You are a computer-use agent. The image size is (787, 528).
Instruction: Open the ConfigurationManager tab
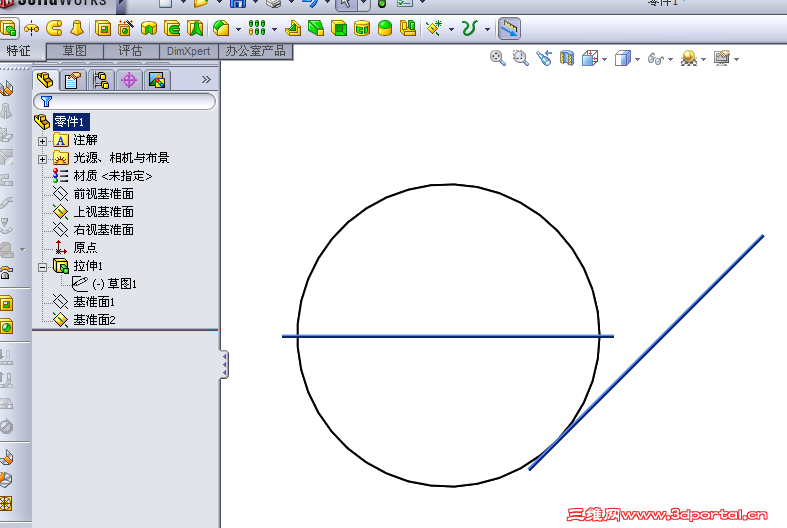101,80
